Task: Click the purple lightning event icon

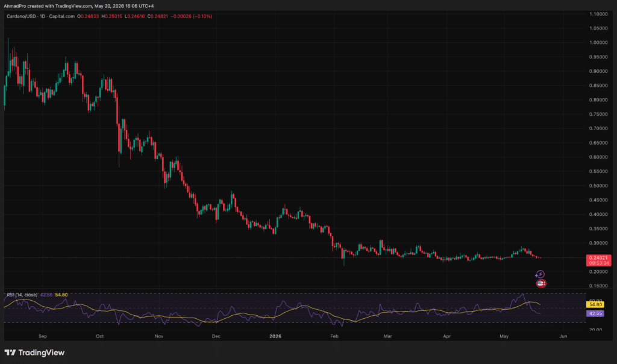Action: tap(540, 274)
